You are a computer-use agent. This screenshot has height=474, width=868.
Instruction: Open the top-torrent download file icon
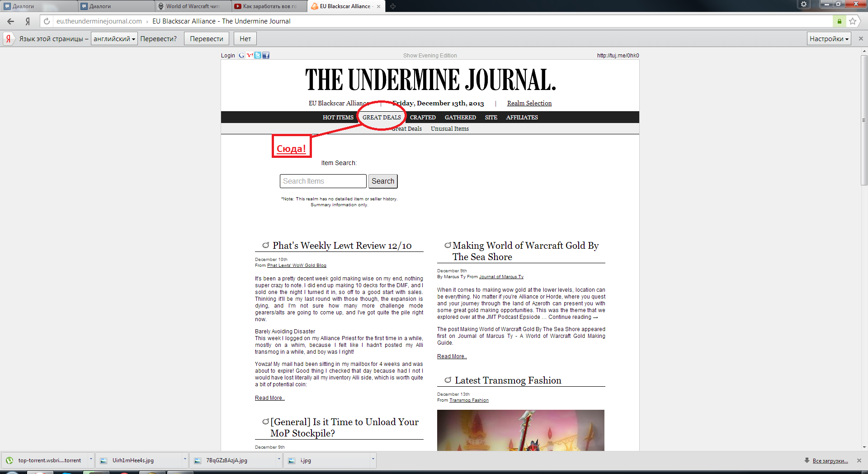[x=9, y=460]
